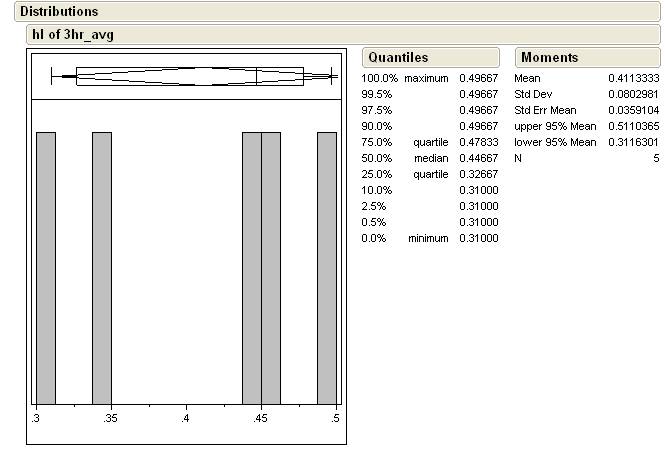Click the Std Dev row in Moments
This screenshot has height=452, width=665.
coord(587,94)
